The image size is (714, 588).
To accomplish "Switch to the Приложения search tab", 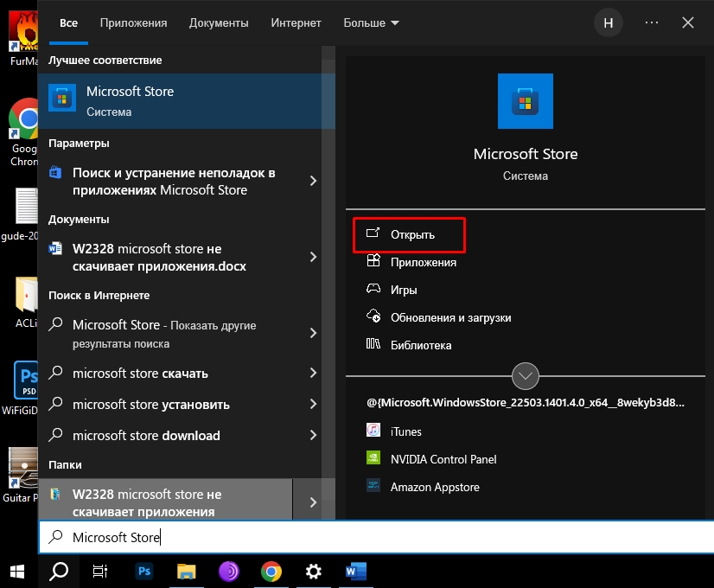I will tap(133, 22).
